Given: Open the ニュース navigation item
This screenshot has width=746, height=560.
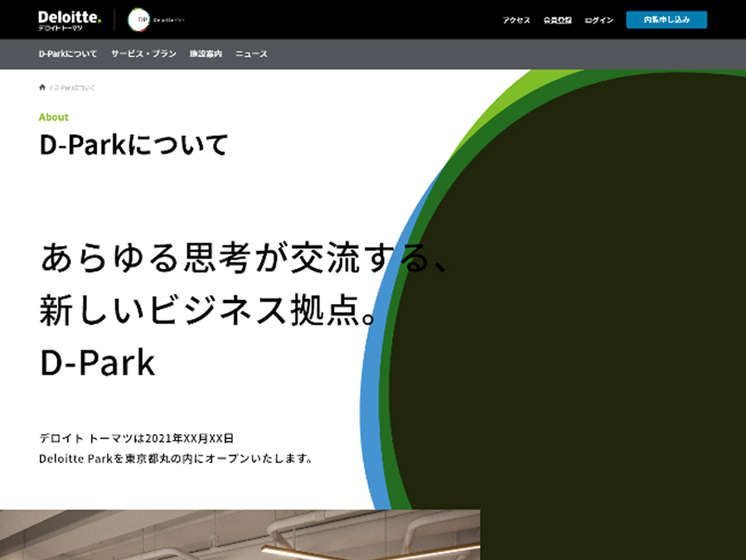Looking at the screenshot, I should click(x=251, y=54).
